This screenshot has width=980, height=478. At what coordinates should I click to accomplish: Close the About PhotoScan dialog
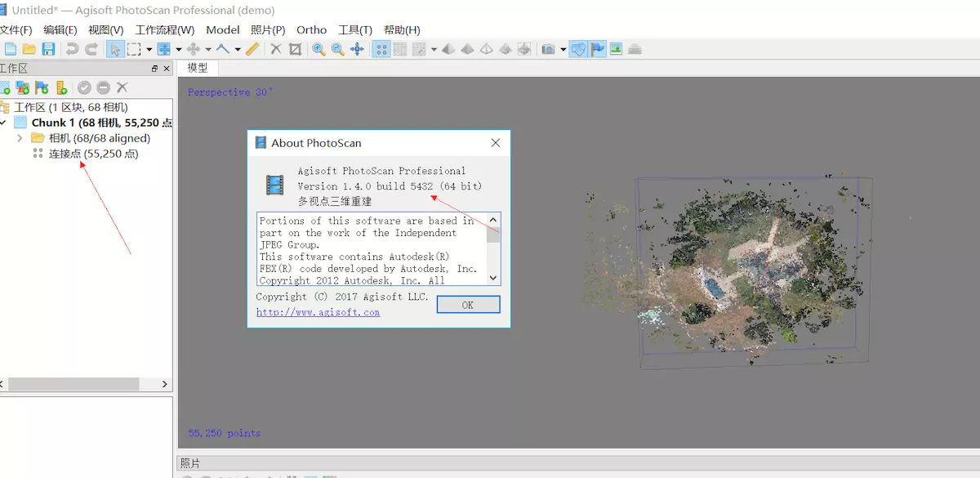tap(495, 142)
